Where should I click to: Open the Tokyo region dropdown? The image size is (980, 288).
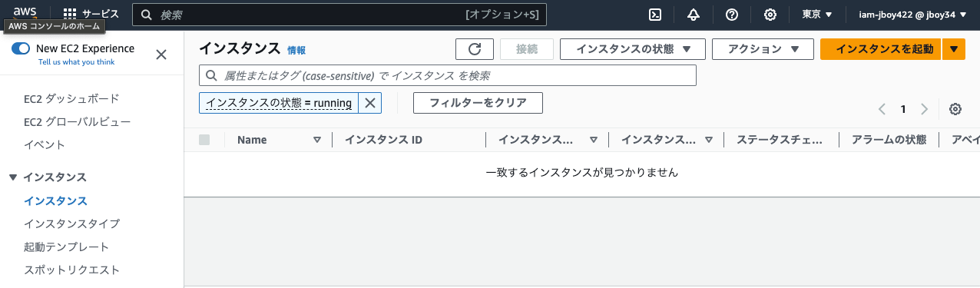pyautogui.click(x=817, y=15)
